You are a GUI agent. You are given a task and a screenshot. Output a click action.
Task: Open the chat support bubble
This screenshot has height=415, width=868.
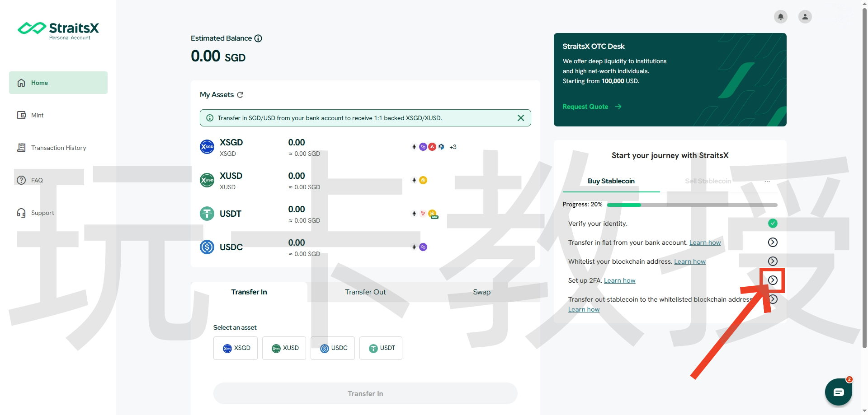coord(838,392)
